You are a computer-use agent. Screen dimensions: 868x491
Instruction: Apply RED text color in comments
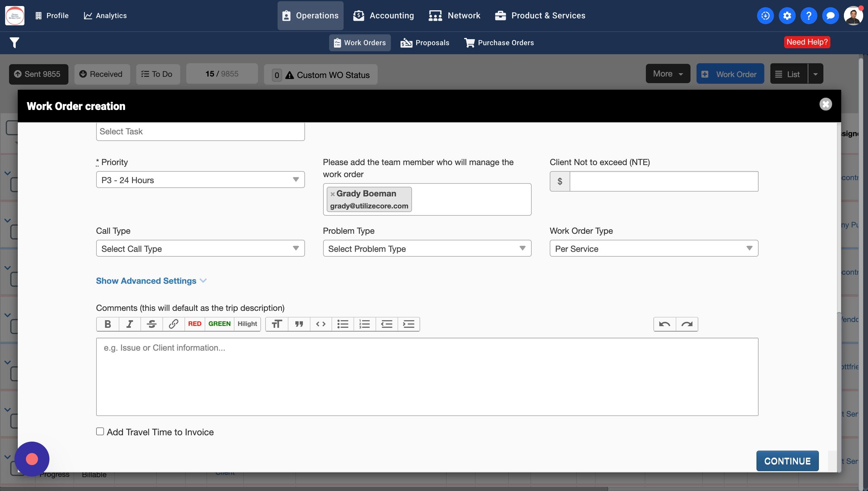195,324
